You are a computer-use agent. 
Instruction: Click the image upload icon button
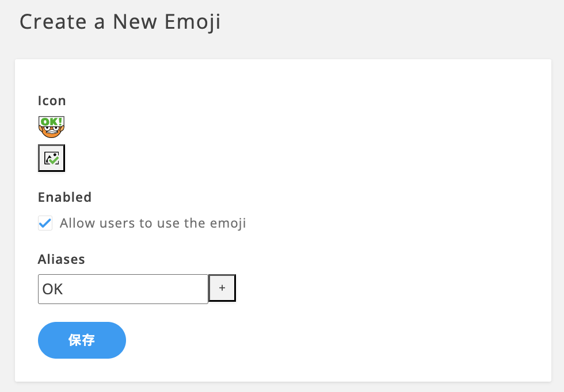tap(51, 158)
